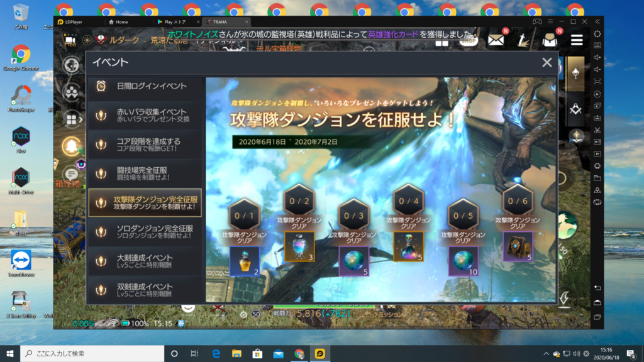Select the PhotoScape desktop shortcut

tap(21, 99)
